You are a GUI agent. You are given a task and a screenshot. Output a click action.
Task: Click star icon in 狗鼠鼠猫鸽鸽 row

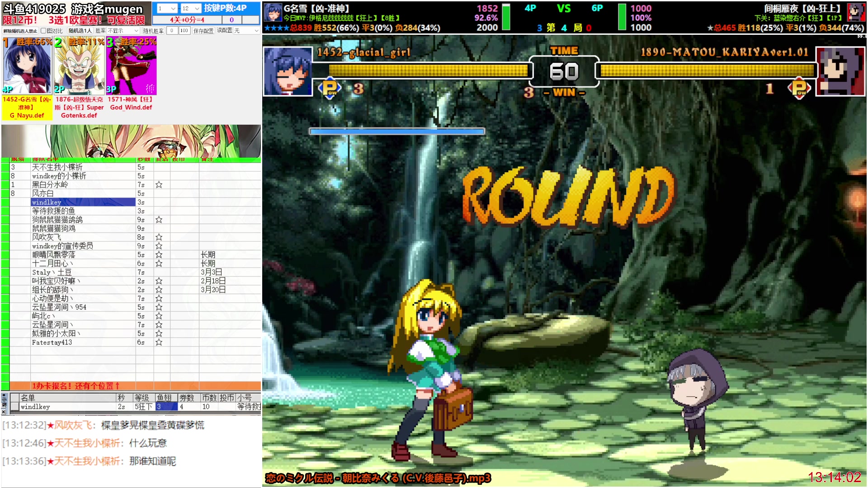[x=159, y=220]
